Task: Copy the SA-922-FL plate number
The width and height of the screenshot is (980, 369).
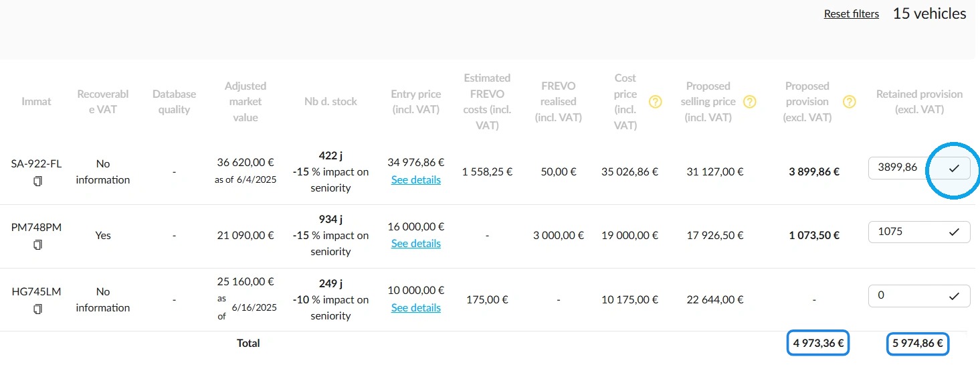Action: (37, 181)
